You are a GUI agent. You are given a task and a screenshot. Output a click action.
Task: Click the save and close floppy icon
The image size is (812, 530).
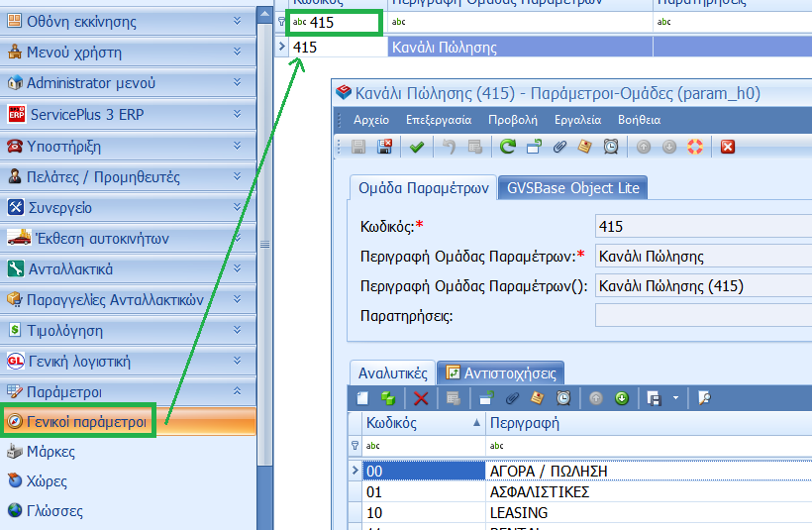384,147
